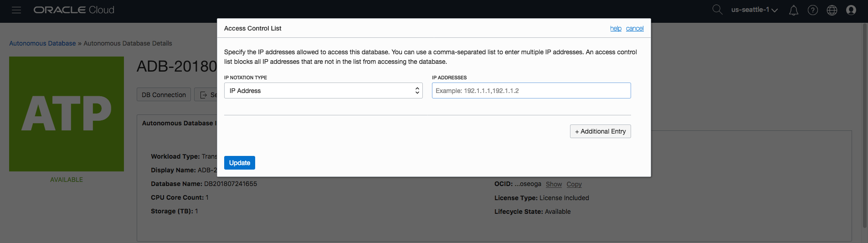Image resolution: width=868 pixels, height=243 pixels.
Task: Show the full OCID
Action: 554,184
